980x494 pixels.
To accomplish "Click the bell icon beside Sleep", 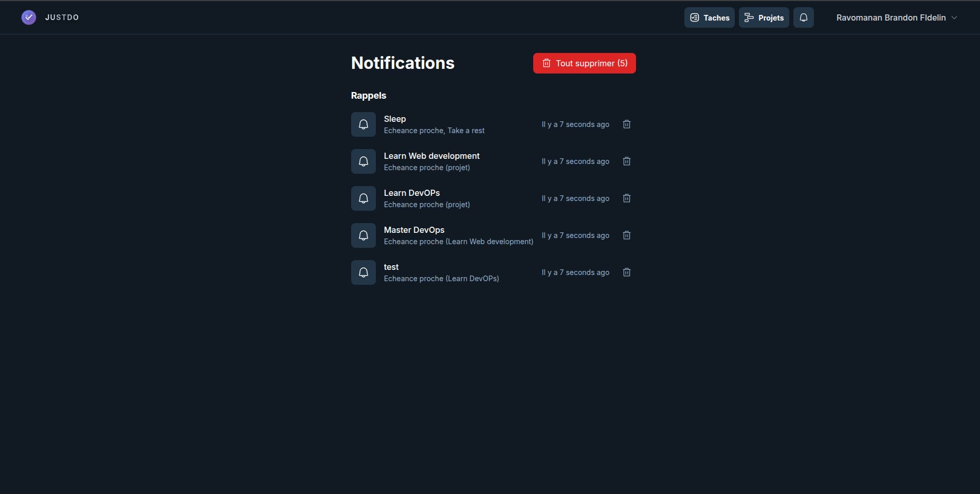I will tap(364, 124).
